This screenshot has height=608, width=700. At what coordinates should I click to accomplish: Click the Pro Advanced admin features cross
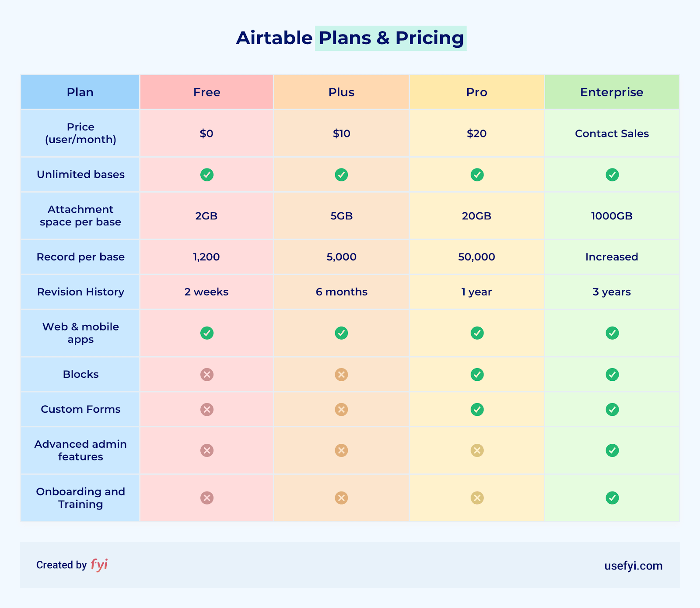[477, 450]
